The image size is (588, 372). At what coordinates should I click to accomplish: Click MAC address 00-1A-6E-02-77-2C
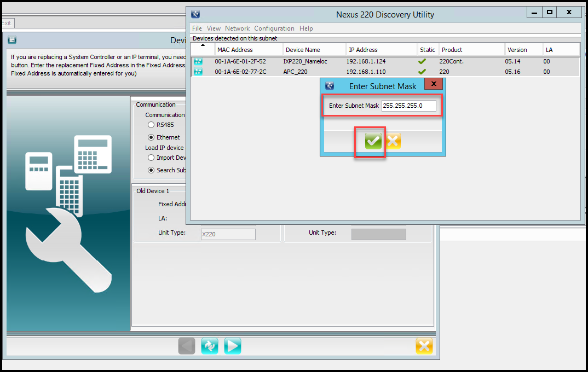[x=240, y=72]
